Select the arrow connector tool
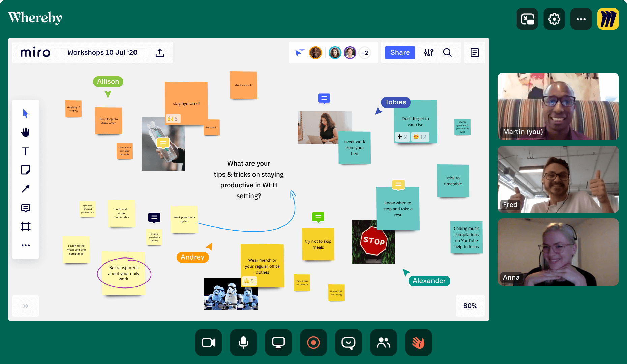Image resolution: width=627 pixels, height=364 pixels. click(x=26, y=189)
